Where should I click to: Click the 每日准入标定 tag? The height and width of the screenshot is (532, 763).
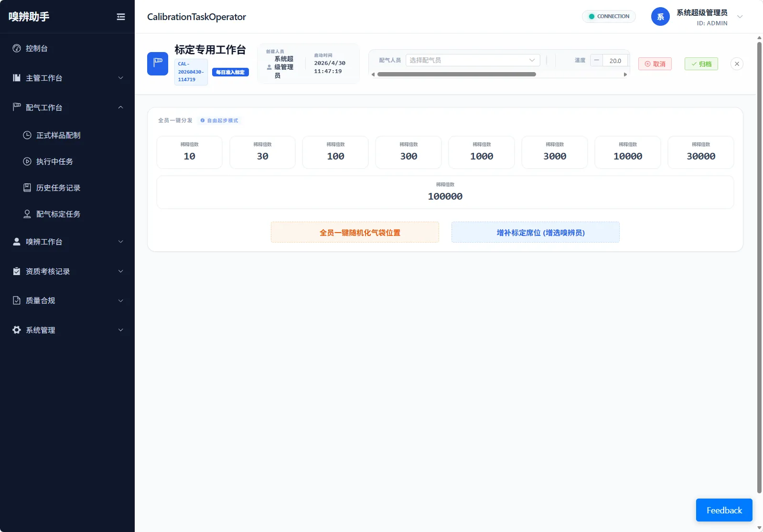coord(230,72)
